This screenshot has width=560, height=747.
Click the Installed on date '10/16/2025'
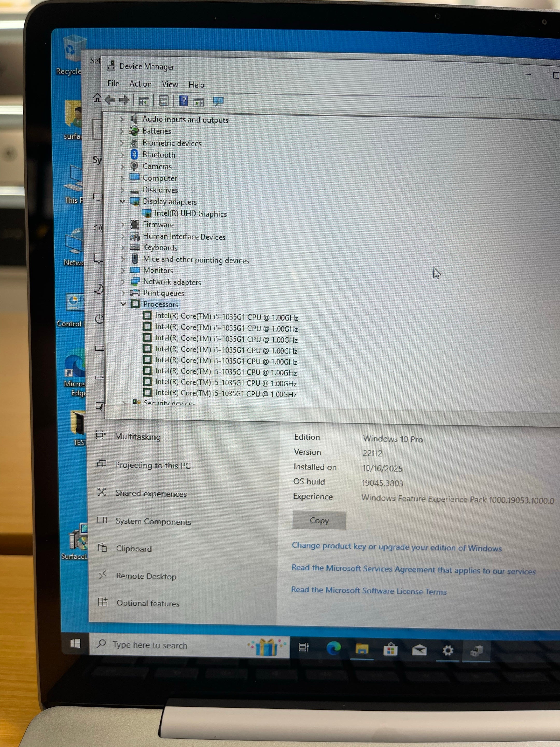(x=382, y=468)
